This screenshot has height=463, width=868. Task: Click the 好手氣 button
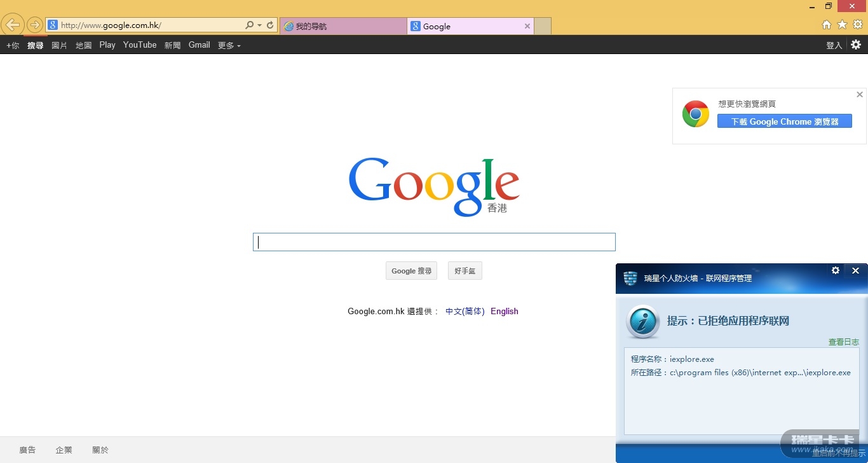coord(465,271)
